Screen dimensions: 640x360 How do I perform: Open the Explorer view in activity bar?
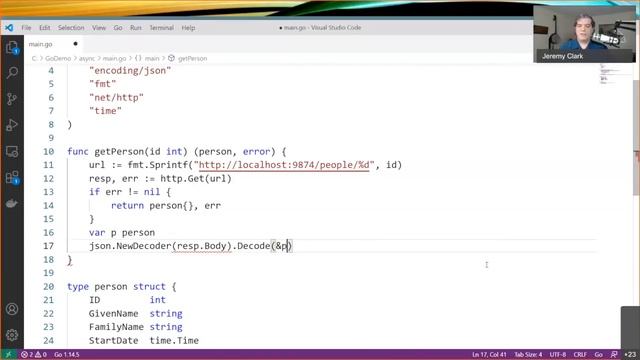point(12,48)
